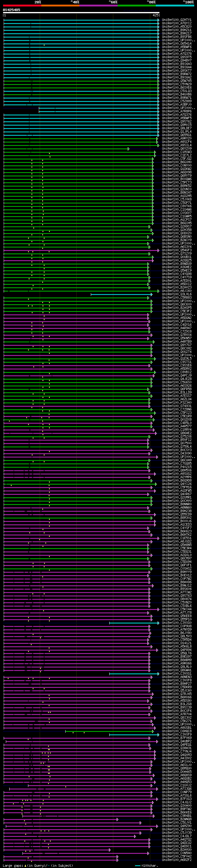
Task: Select hit label UniRef100_C1E7L2
Action: tap(176, 155)
